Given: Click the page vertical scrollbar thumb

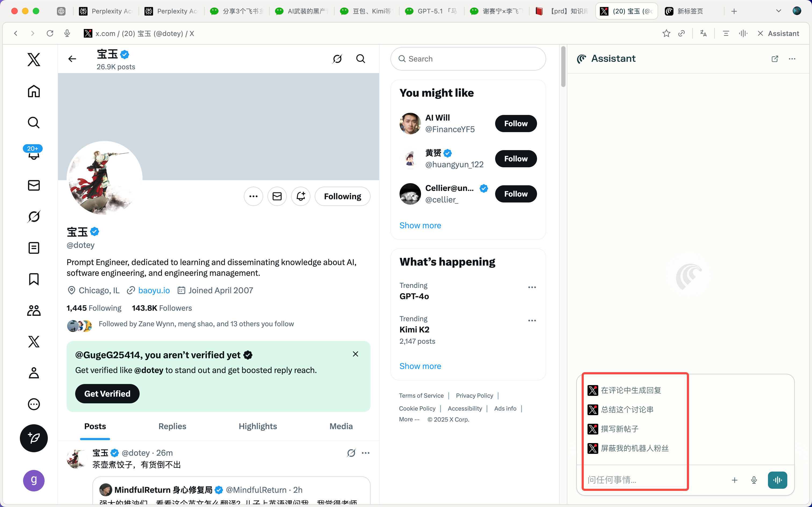Looking at the screenshot, I should click(563, 66).
